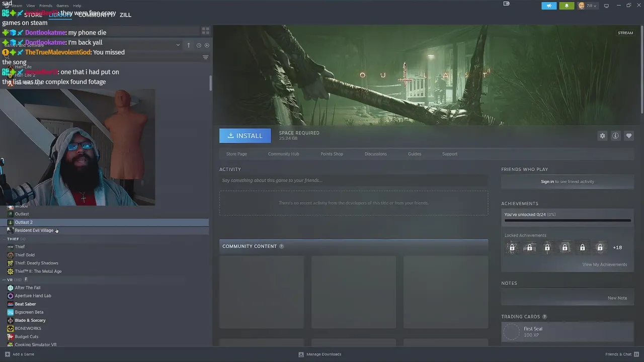Open the View menu
The height and width of the screenshot is (362, 644).
[31, 6]
